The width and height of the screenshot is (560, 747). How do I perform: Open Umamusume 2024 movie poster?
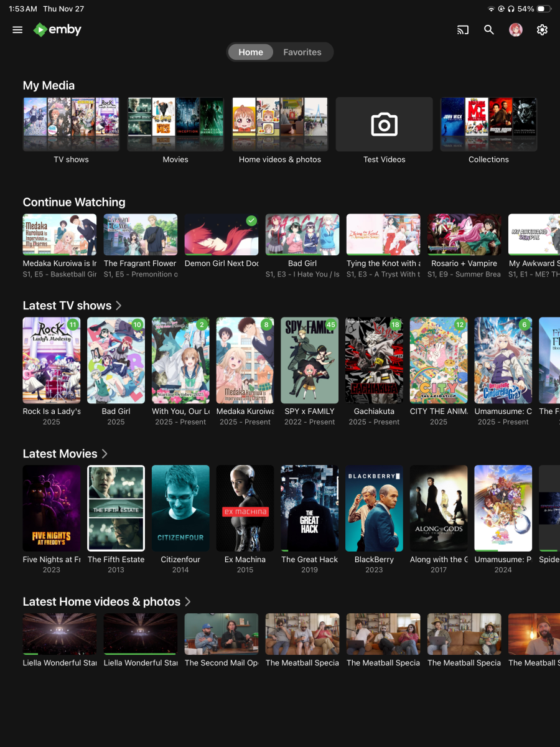point(503,508)
